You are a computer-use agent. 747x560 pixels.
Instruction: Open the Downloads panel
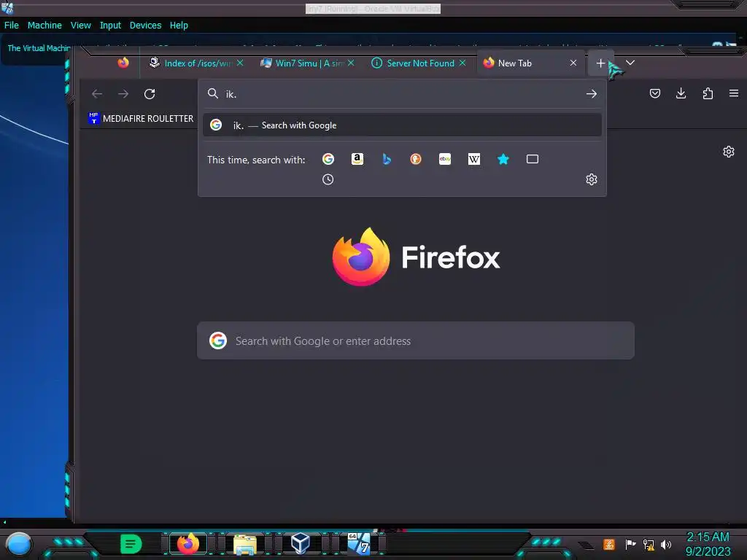coord(681,93)
